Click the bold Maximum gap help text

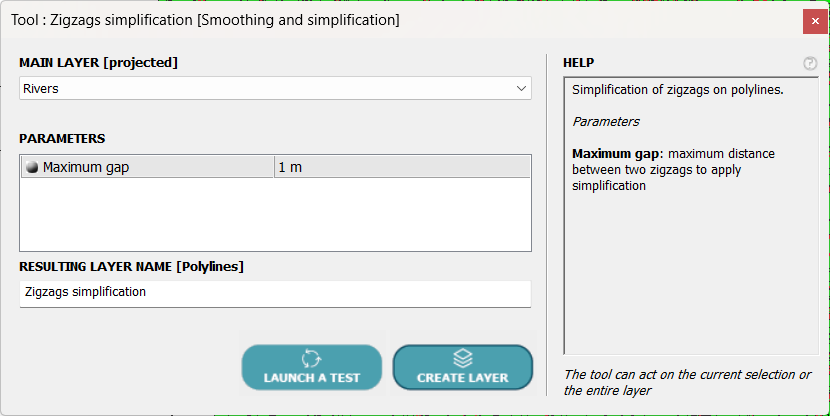615,154
